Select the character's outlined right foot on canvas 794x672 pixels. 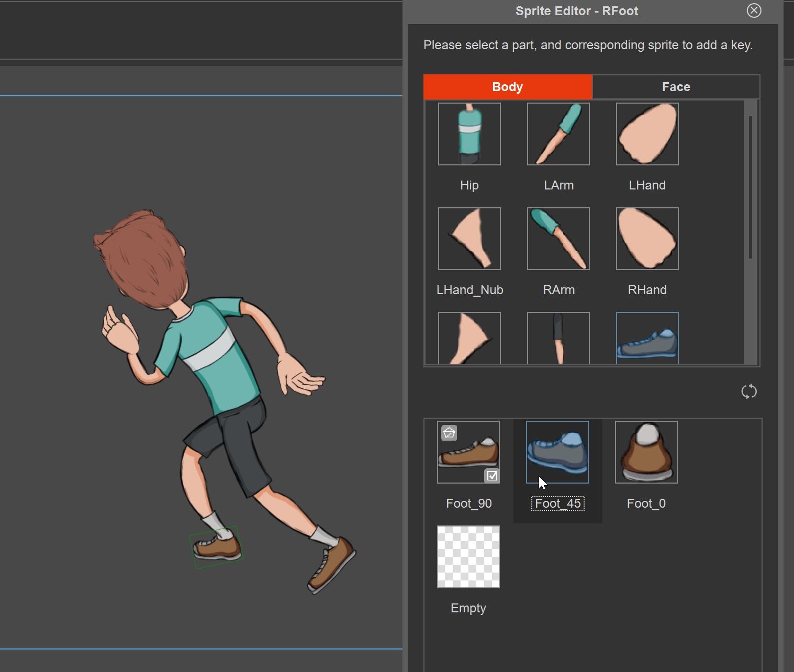click(217, 547)
